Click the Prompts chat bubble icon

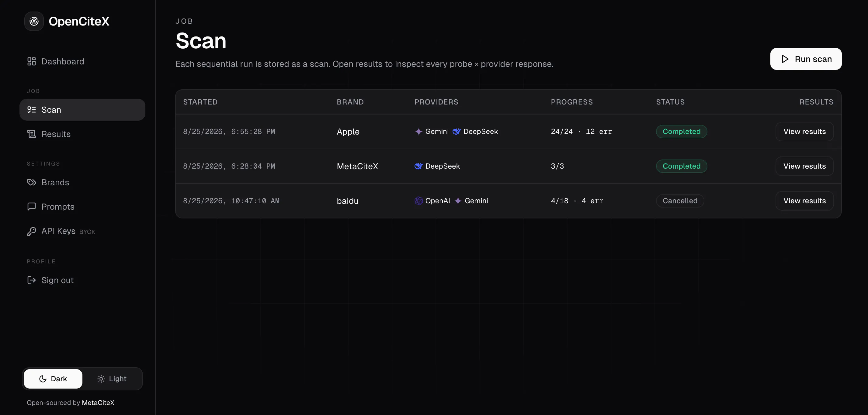31,207
